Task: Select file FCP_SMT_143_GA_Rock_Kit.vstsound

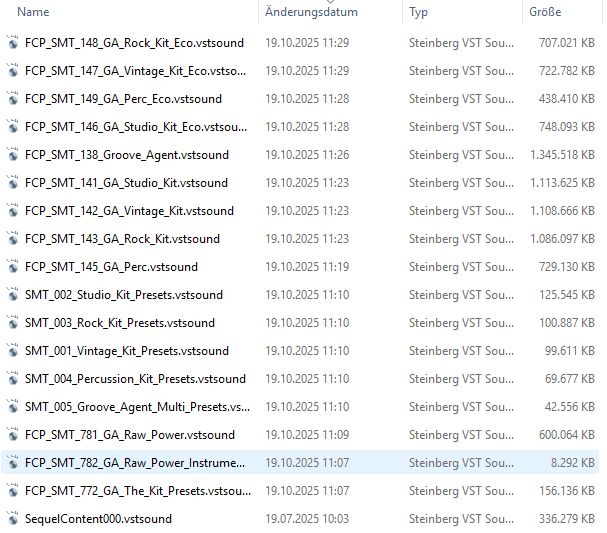Action: [x=122, y=239]
